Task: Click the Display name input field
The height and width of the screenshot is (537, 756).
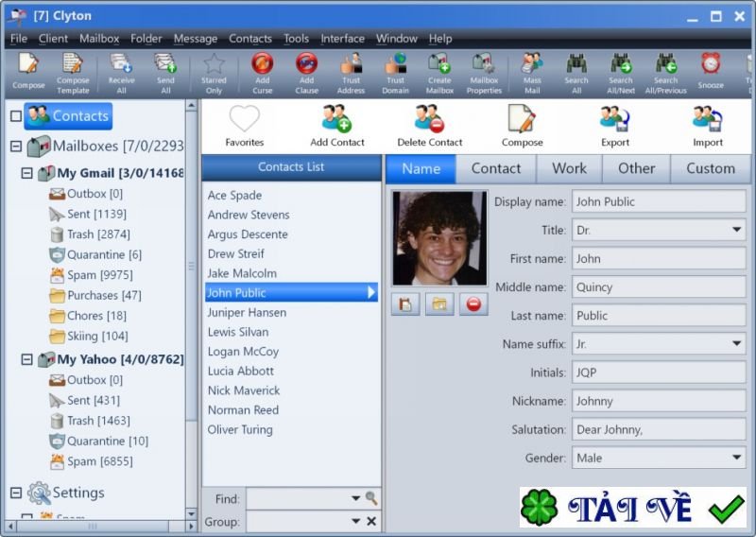Action: pos(659,201)
